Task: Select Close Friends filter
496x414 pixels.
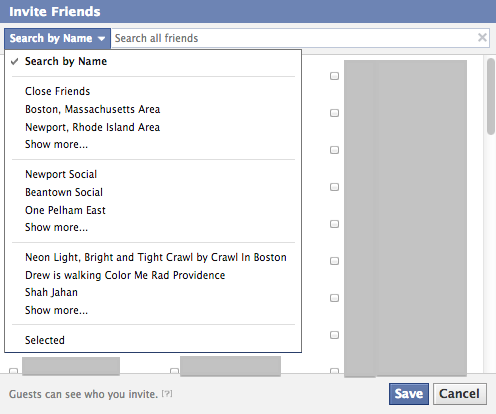Action: pos(58,91)
